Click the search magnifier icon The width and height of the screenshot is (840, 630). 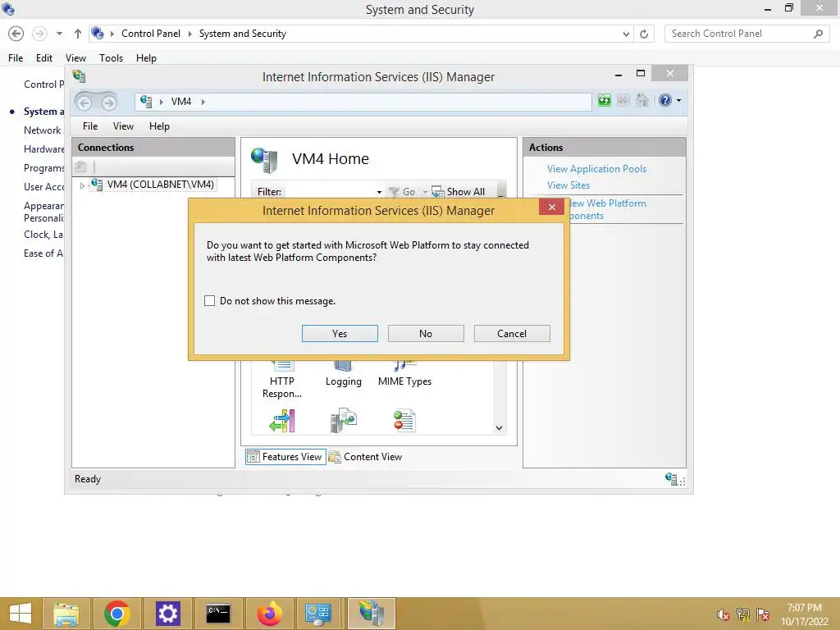click(x=818, y=34)
